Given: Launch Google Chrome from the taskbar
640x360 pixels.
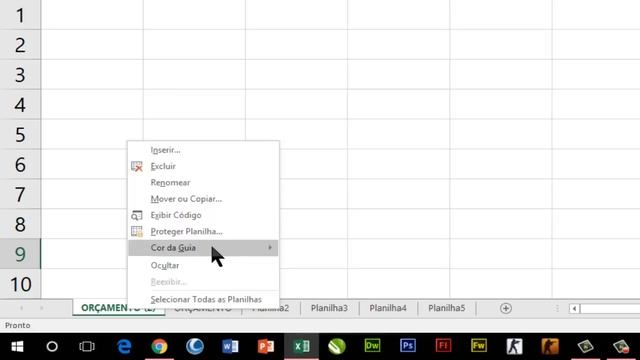Looking at the screenshot, I should (x=159, y=347).
